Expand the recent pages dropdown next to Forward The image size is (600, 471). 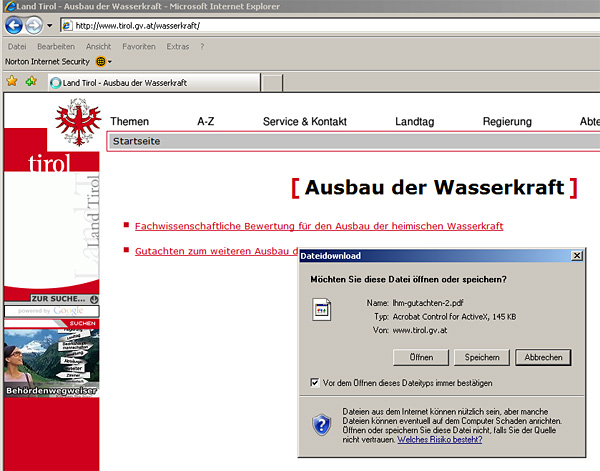[x=51, y=26]
